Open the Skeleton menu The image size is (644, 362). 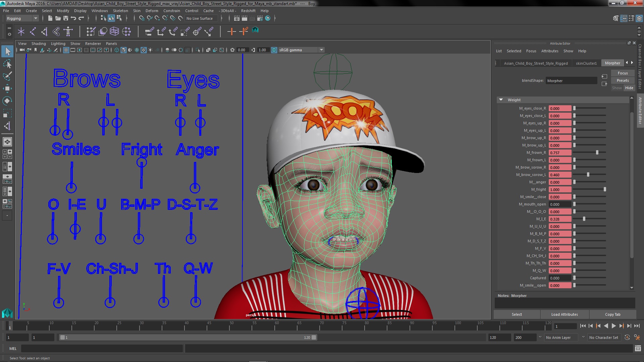tap(120, 11)
